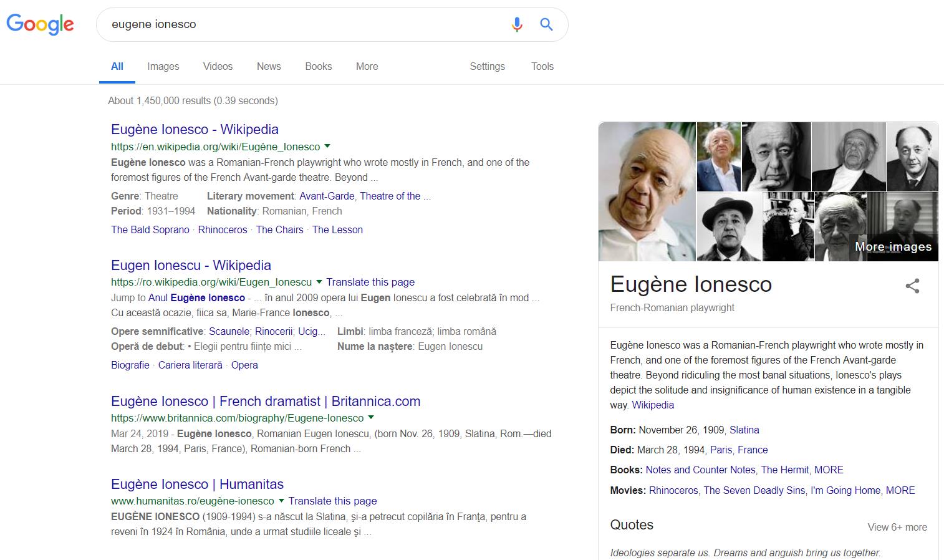
Task: Open the Rhinoceros sitelink under Wikipedia result
Action: [223, 229]
